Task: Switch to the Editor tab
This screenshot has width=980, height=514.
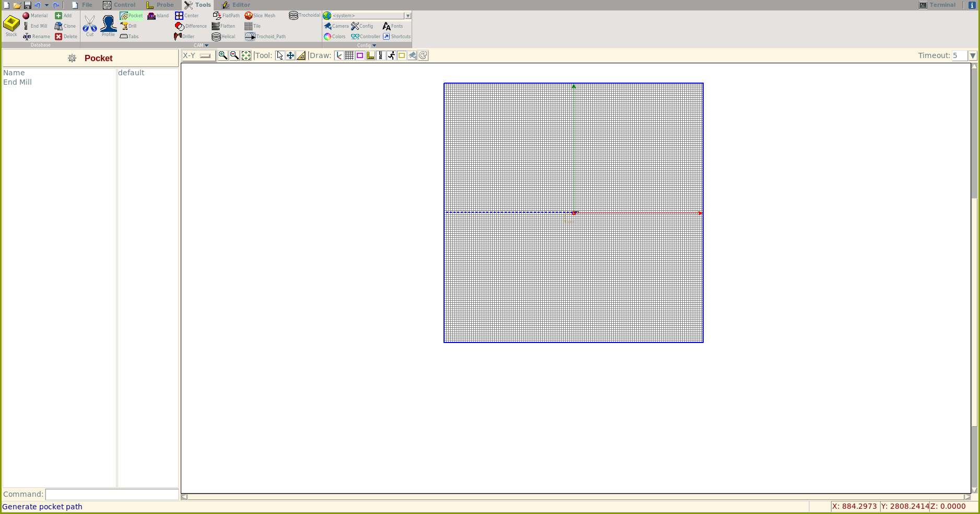Action: (236, 5)
